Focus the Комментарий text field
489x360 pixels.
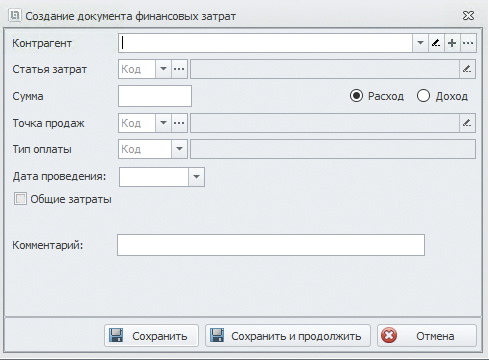point(271,245)
